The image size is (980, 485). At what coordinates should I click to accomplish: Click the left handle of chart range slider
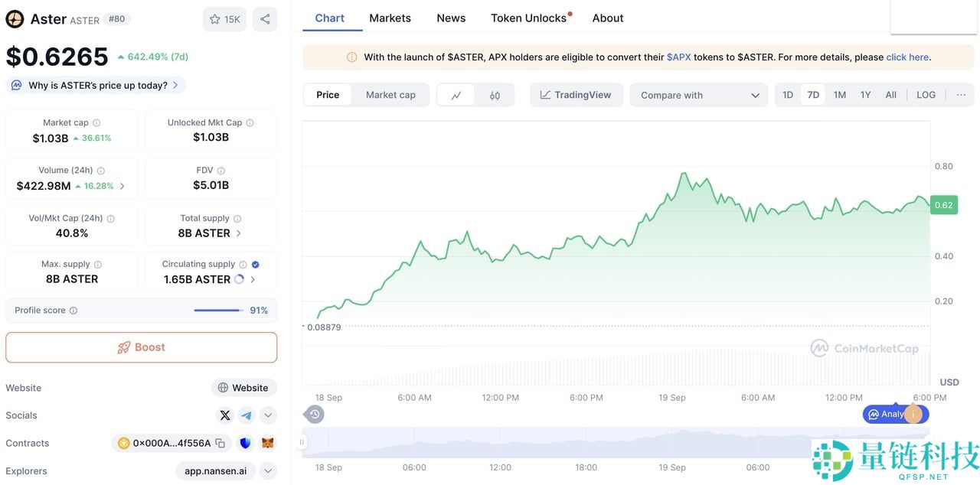tap(302, 442)
